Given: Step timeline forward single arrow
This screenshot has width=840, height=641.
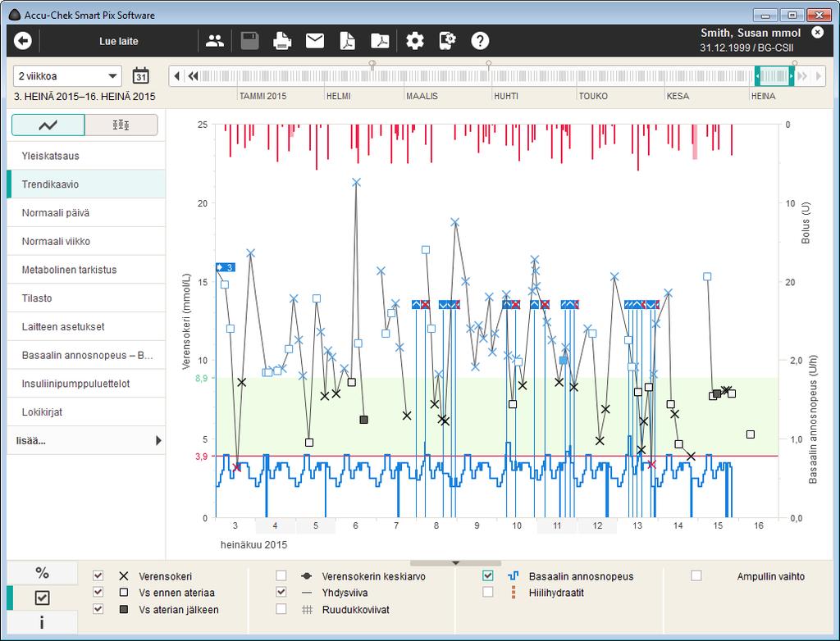Looking at the screenshot, I should [818, 76].
